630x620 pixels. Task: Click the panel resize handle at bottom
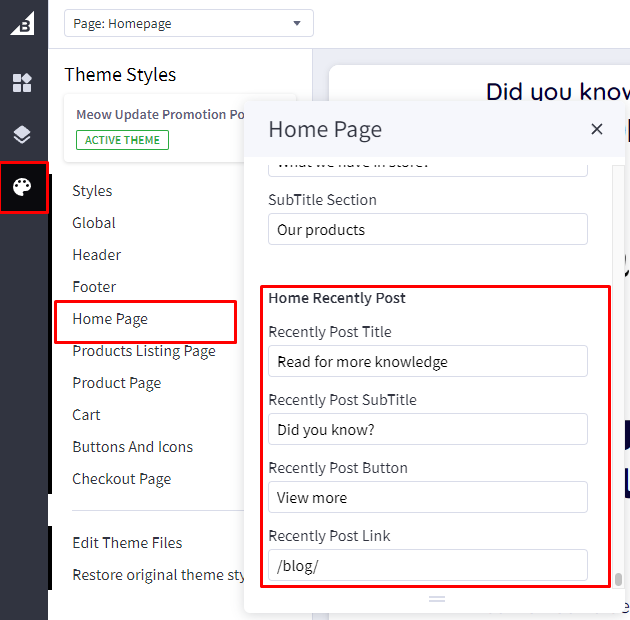[437, 598]
